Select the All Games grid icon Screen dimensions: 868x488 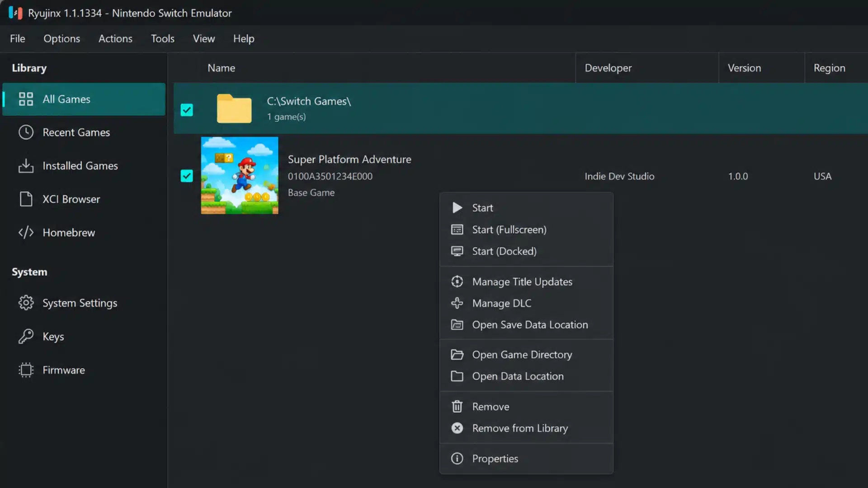coord(26,99)
